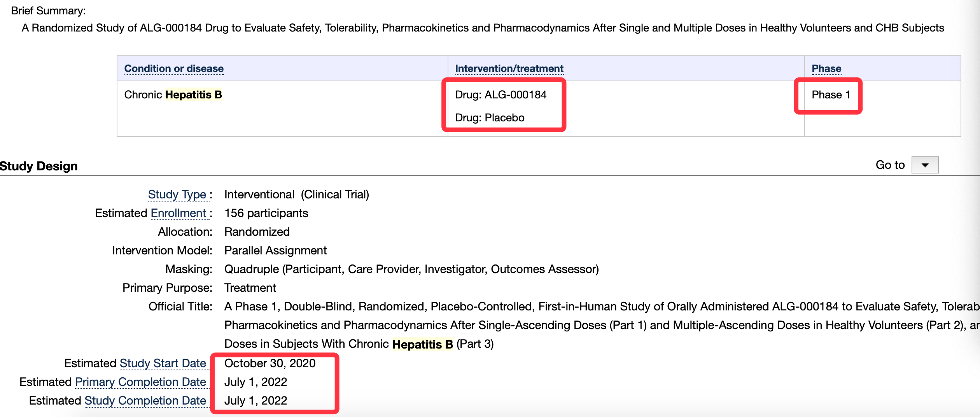The width and height of the screenshot is (980, 417).
Task: Select the Parallel Assignment value
Action: pos(275,251)
